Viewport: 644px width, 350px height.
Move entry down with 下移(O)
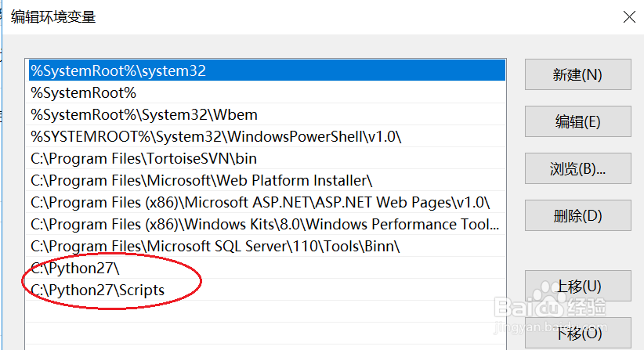(x=577, y=333)
